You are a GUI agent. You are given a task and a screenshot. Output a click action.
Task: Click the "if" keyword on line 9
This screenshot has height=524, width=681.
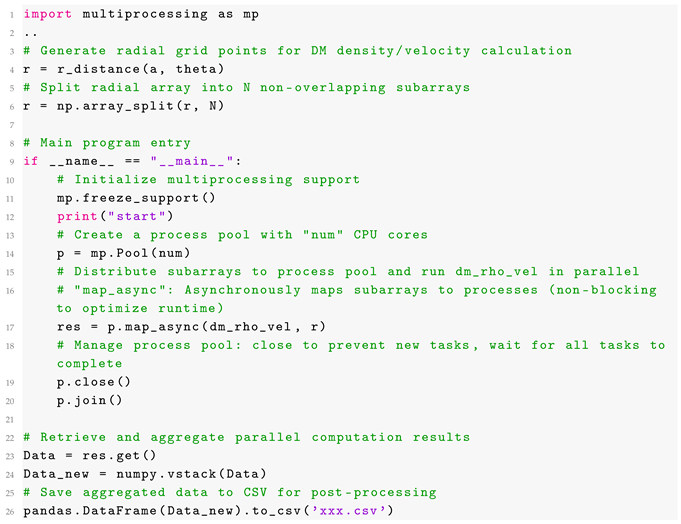pyautogui.click(x=29, y=162)
